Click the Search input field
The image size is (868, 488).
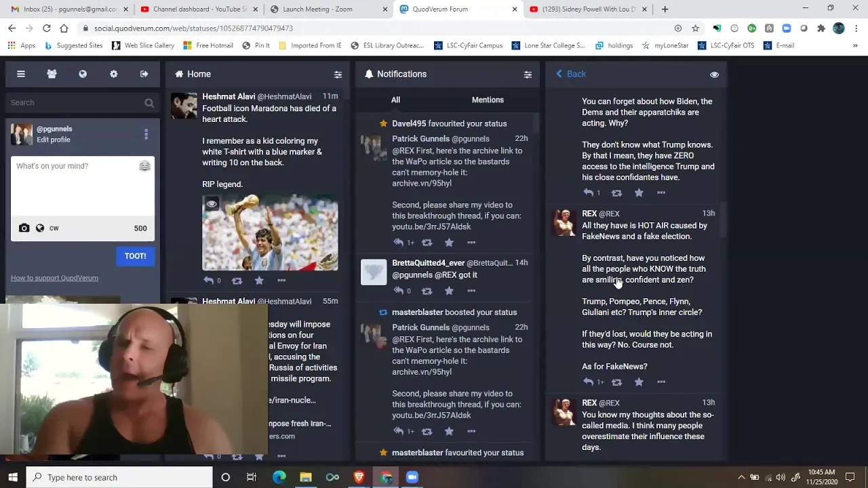[75, 102]
